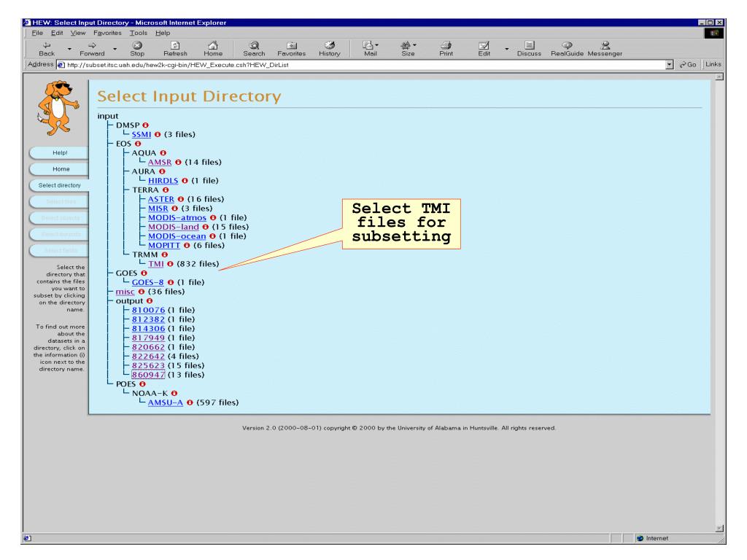
Task: Launch the RealGuide toolbar button
Action: click(567, 49)
